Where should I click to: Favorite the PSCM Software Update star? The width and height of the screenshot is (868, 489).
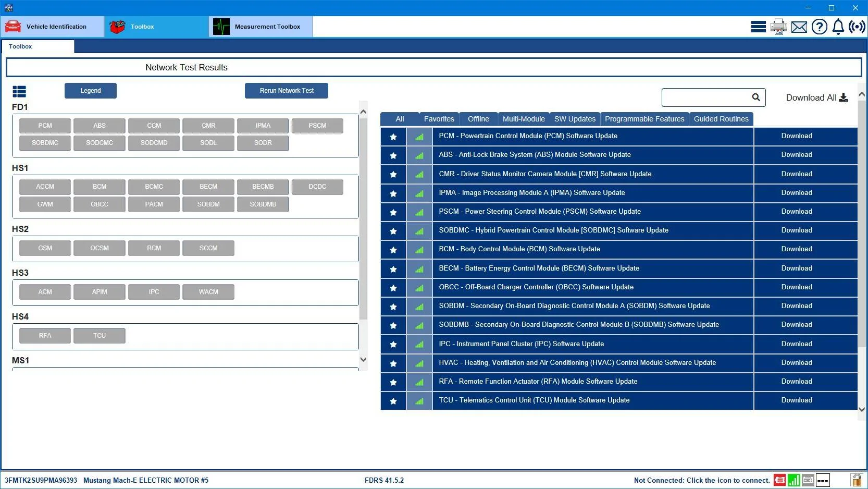393,212
